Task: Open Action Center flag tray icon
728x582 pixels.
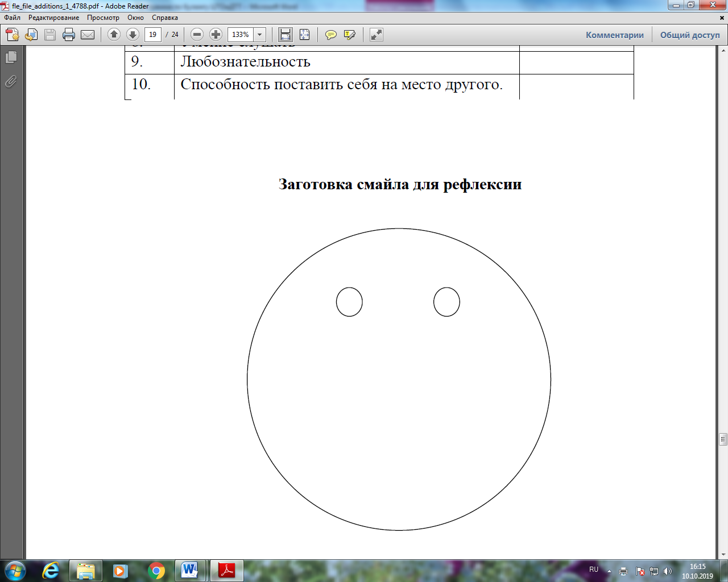Action: pos(640,571)
